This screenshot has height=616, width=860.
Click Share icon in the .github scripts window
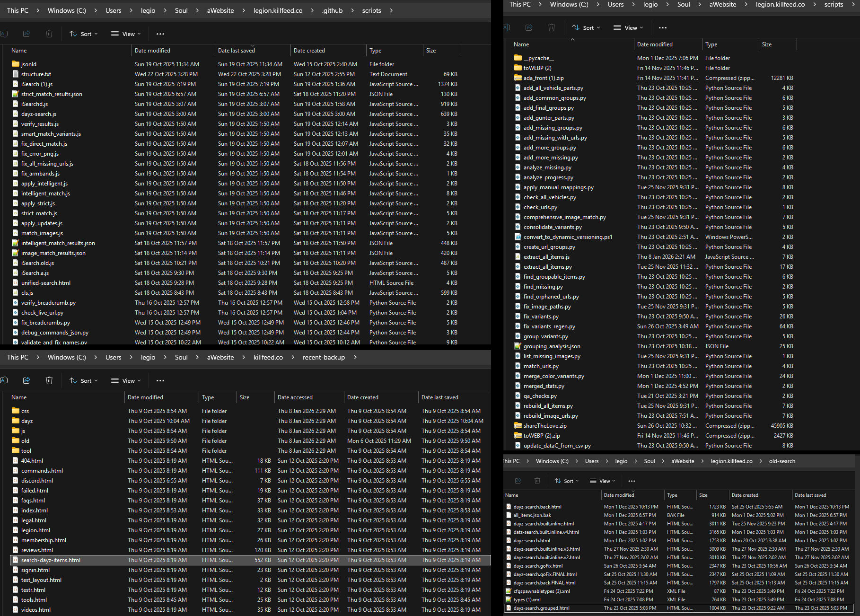click(26, 34)
